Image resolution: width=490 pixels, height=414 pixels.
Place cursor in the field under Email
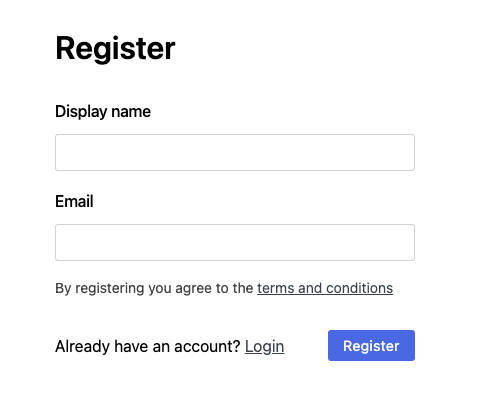(235, 242)
